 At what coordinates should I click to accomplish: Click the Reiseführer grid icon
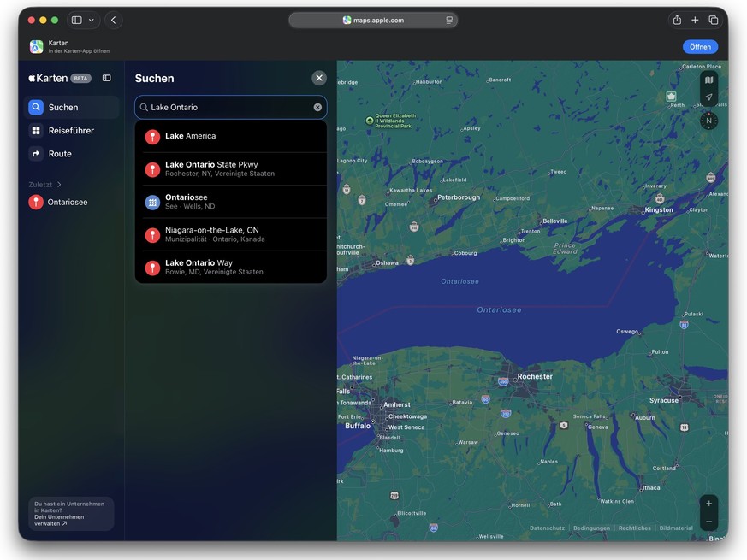point(36,131)
